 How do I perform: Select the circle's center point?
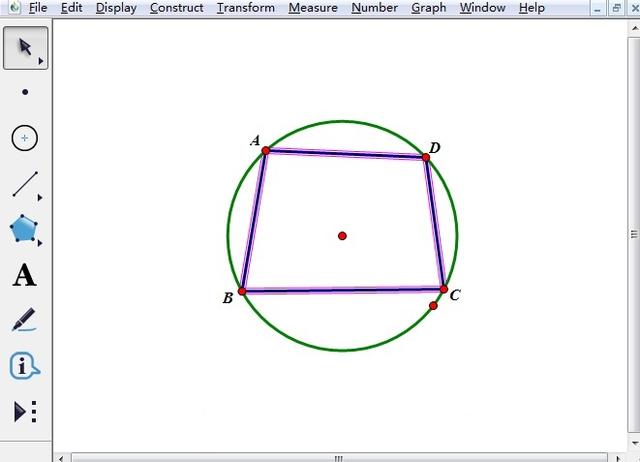pyautogui.click(x=342, y=235)
